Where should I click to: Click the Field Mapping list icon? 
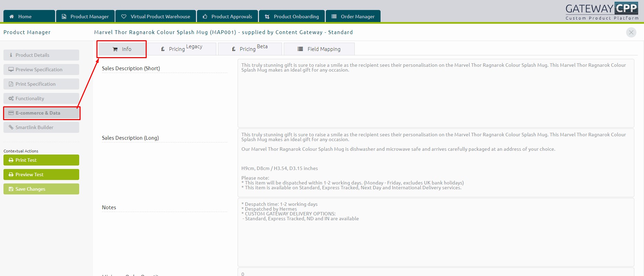300,49
